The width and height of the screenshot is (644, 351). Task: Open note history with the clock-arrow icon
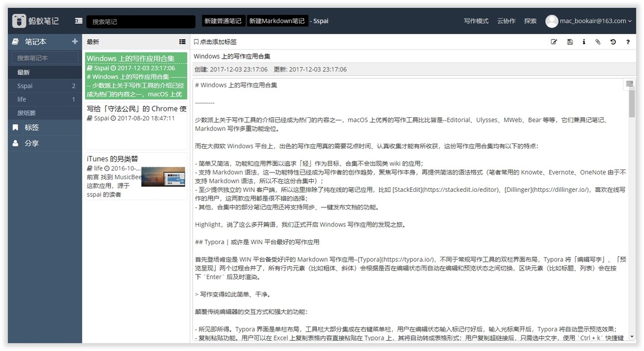click(613, 42)
